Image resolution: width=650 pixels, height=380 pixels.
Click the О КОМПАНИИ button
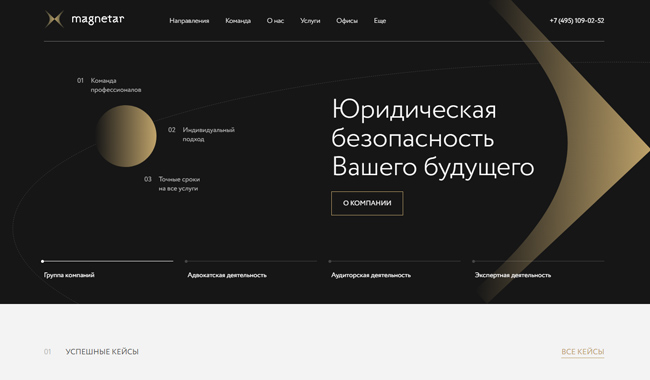[367, 203]
